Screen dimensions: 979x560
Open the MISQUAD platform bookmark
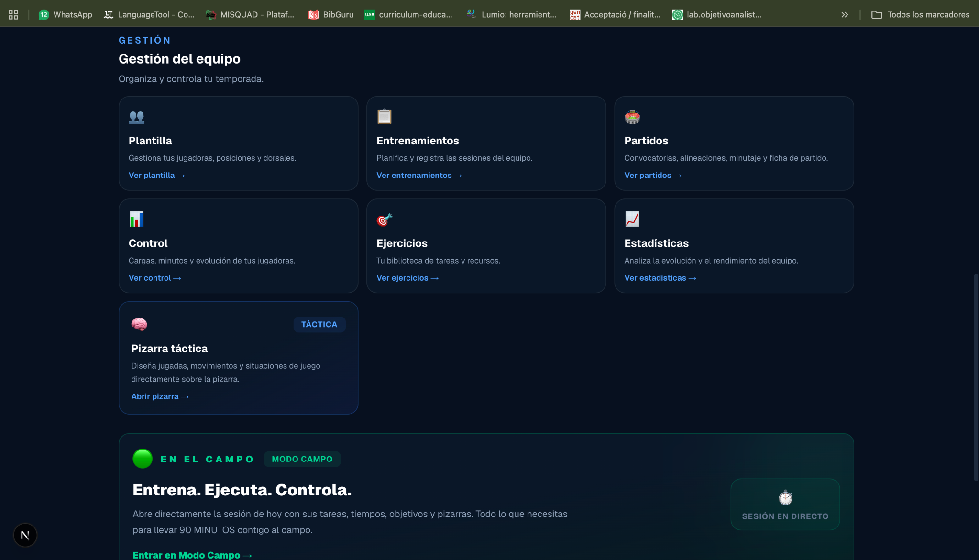pos(250,14)
